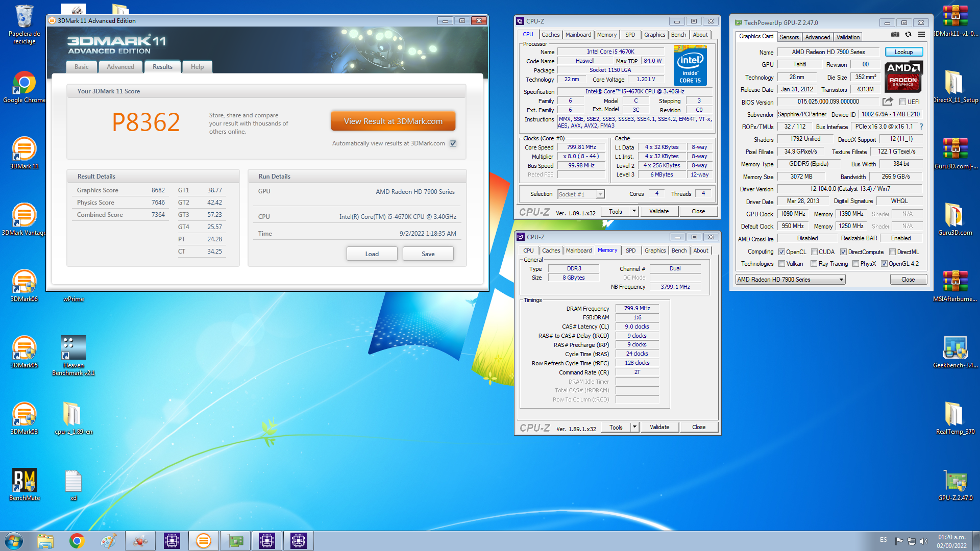
Task: Launch BenchMate desktop shortcut
Action: tap(24, 485)
